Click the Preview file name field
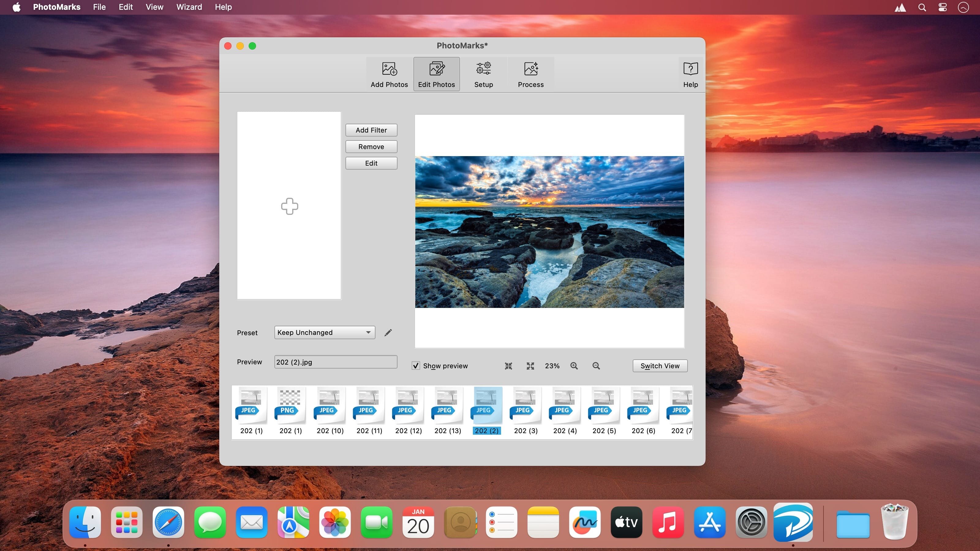 (335, 362)
